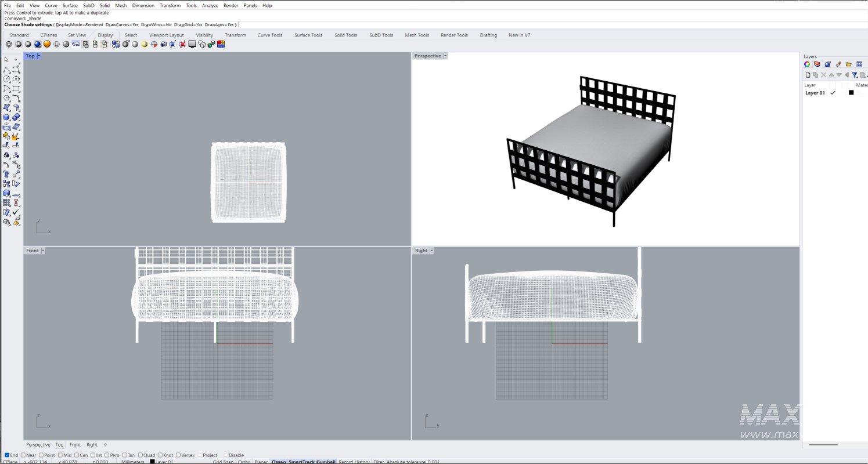Image resolution: width=868 pixels, height=464 pixels.
Task: Open the Perspective viewport title dropdown
Action: pyautogui.click(x=445, y=55)
